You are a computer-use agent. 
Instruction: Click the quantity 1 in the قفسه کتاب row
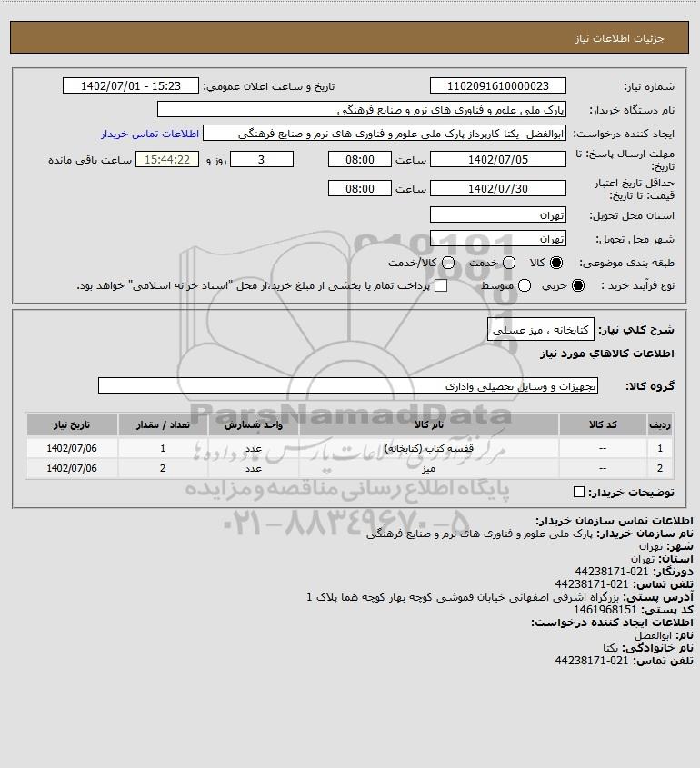coord(163,448)
